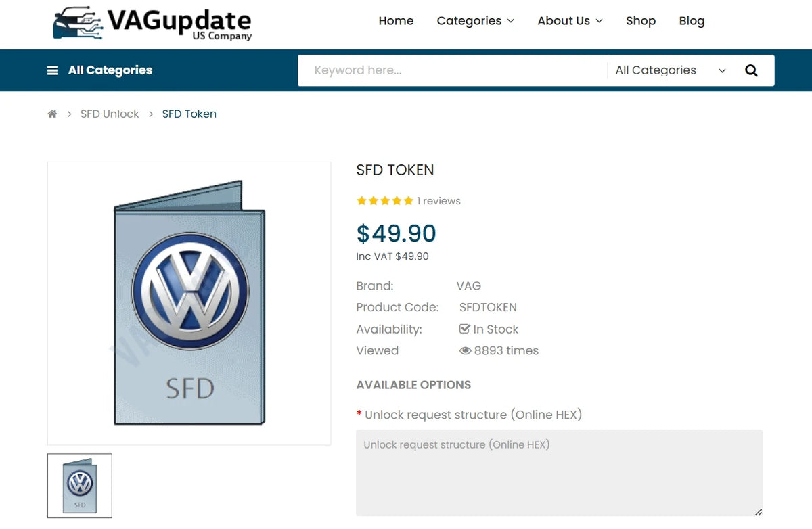The image size is (812, 529).
Task: Click the eye icon beside 8893 times
Action: pos(465,350)
